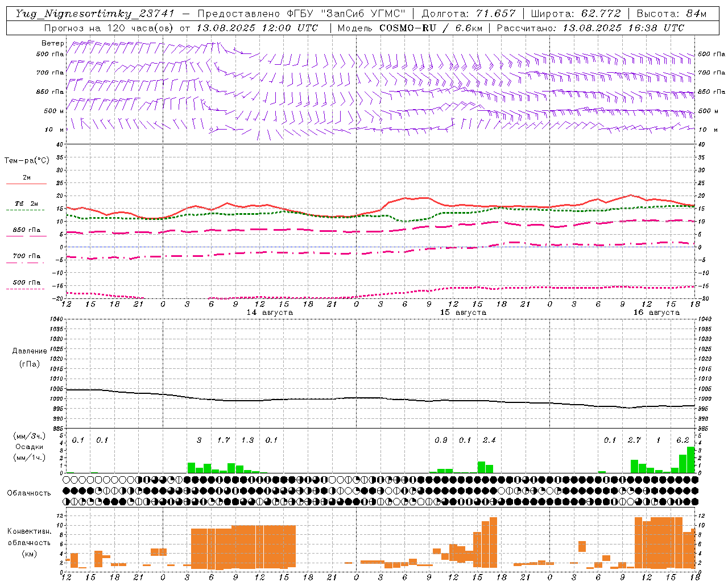Click the '16 августа' date label

point(656,313)
